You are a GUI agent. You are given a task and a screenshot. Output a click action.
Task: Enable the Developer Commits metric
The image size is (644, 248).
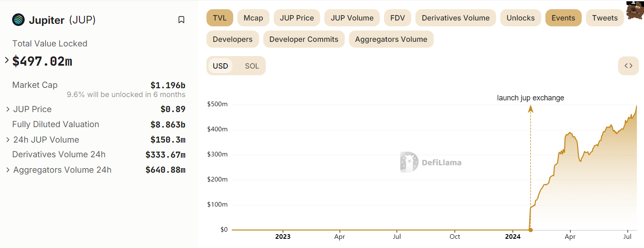[x=304, y=39]
